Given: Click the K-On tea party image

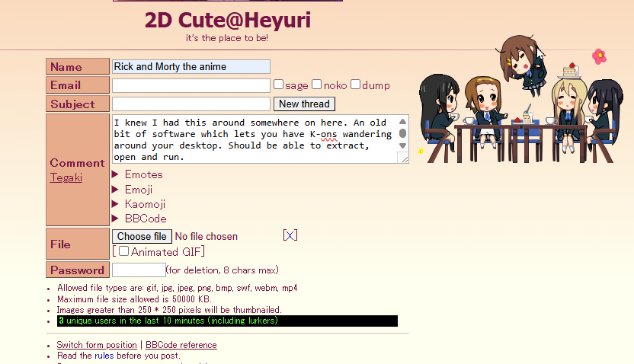Looking at the screenshot, I should click(x=520, y=99).
